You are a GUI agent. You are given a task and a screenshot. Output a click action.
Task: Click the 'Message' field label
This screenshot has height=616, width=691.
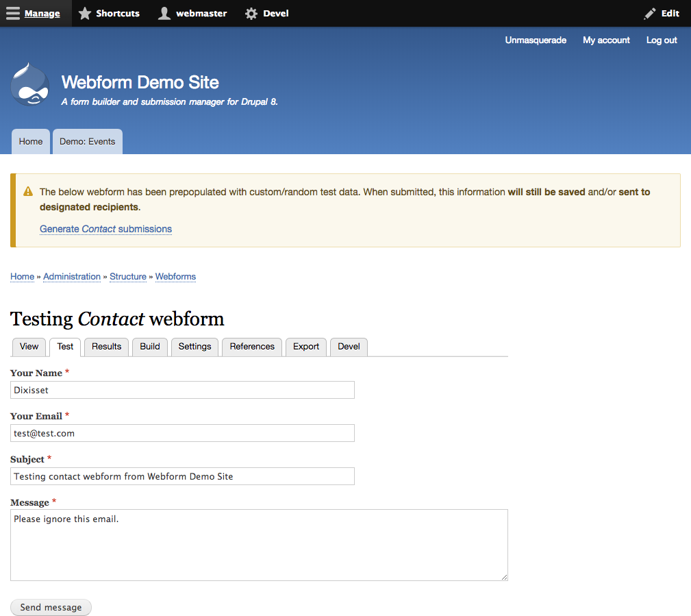29,503
